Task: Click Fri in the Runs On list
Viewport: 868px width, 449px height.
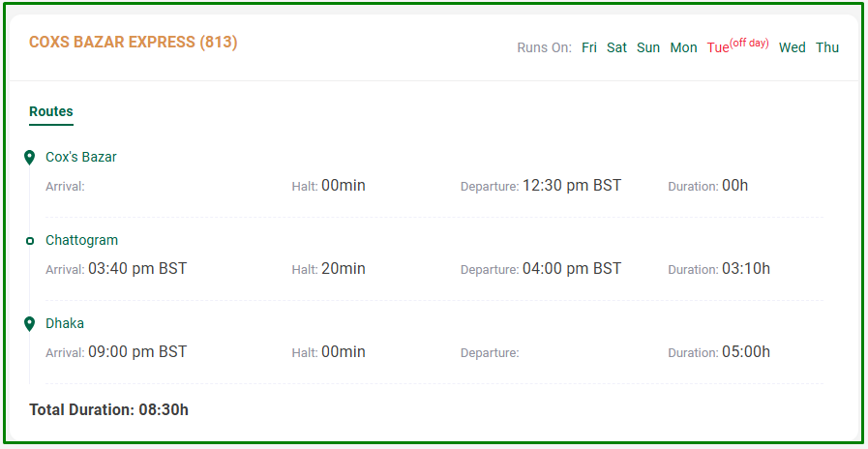Action: 589,47
